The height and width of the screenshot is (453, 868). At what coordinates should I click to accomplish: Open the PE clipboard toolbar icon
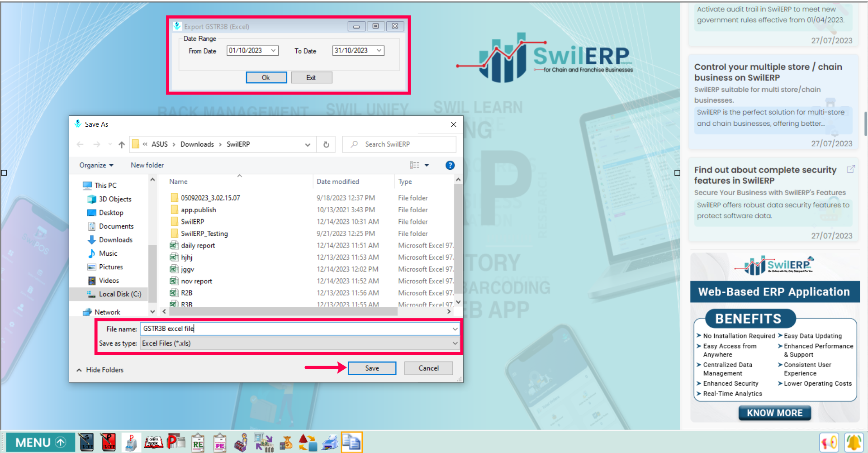point(220,443)
